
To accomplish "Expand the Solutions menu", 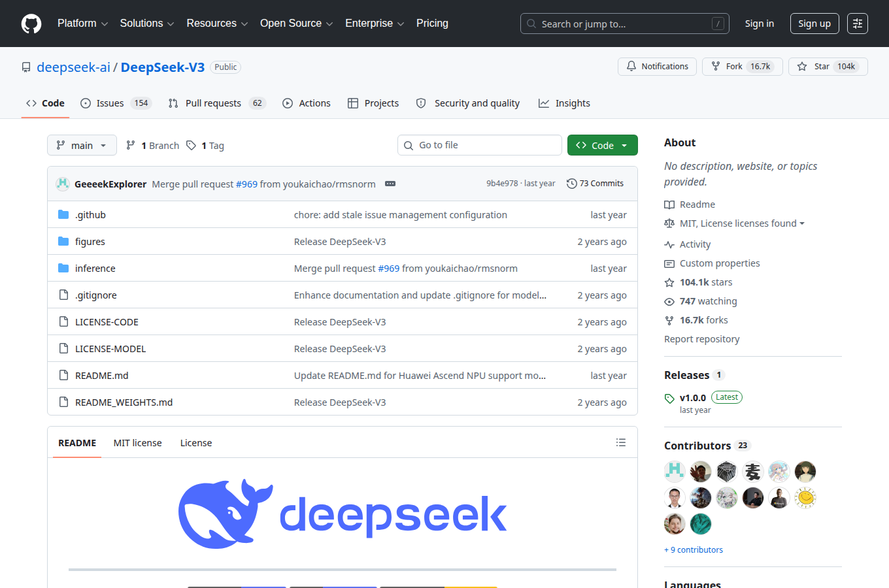I will [x=146, y=24].
